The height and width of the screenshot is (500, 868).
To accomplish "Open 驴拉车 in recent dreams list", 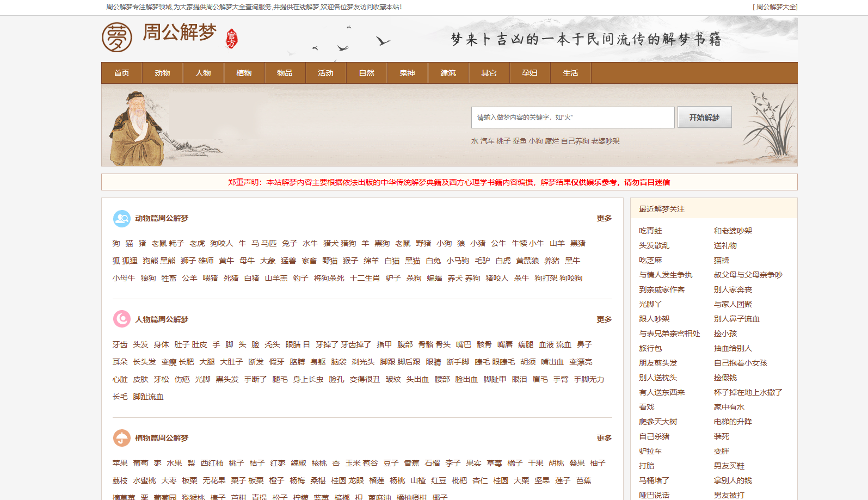I will pos(650,451).
